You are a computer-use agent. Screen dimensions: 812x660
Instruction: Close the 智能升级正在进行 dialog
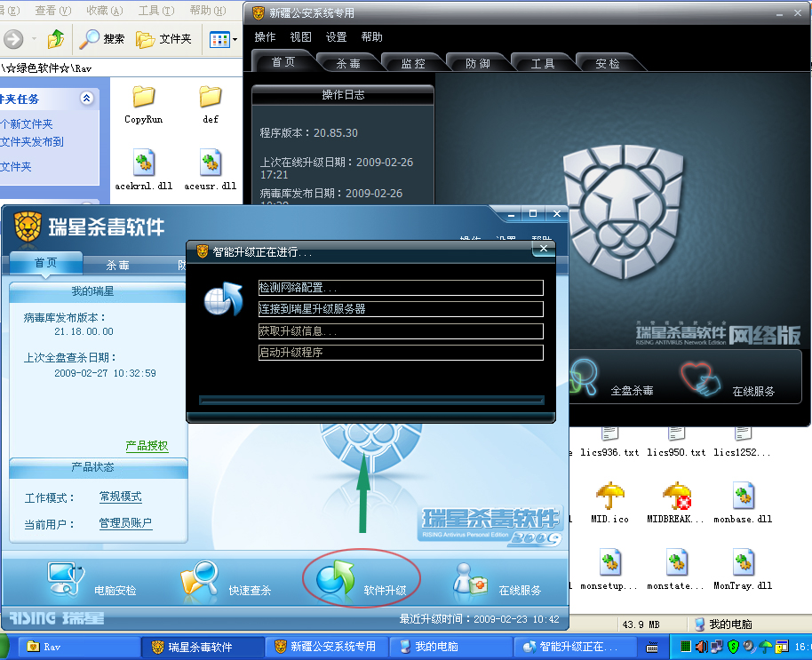point(543,249)
